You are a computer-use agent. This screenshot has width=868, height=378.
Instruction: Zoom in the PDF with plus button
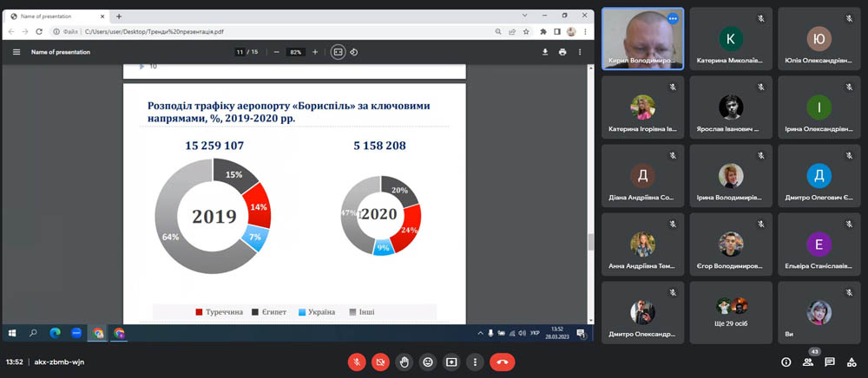[315, 52]
